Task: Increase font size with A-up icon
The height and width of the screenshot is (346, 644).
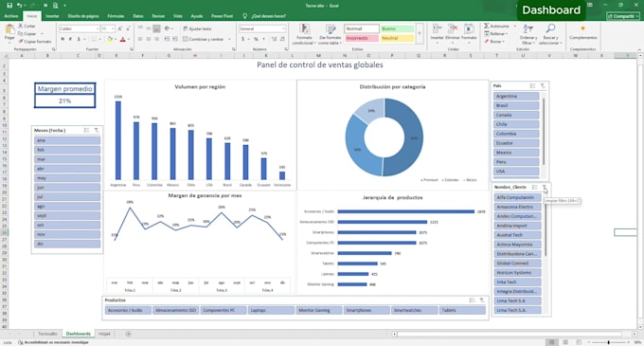Action: (x=120, y=28)
